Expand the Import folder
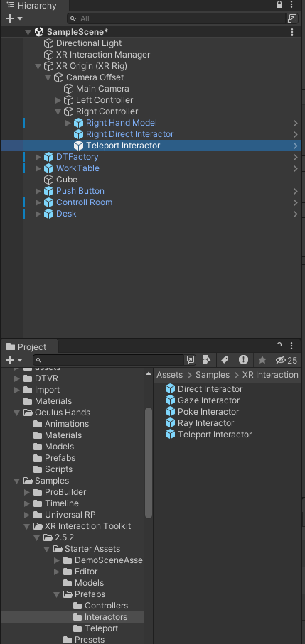 tap(17, 390)
